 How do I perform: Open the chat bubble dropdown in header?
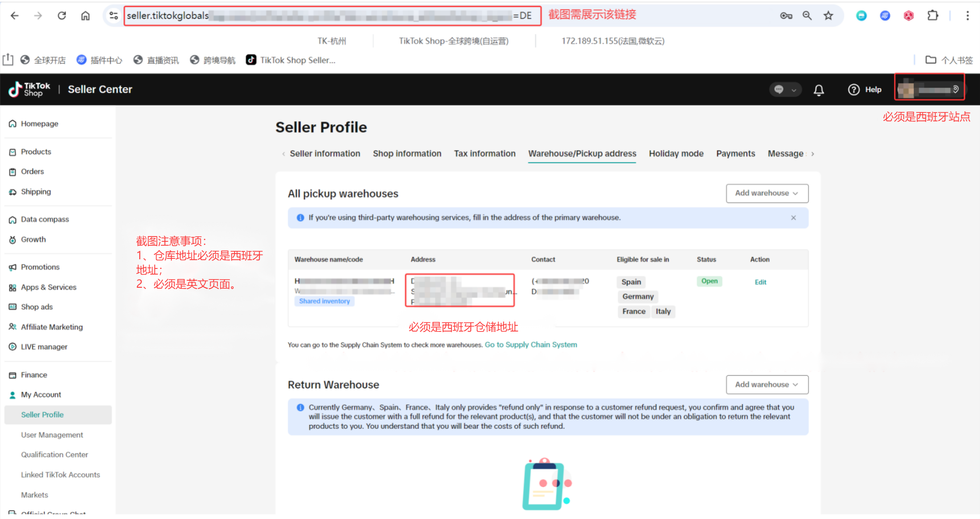point(785,90)
